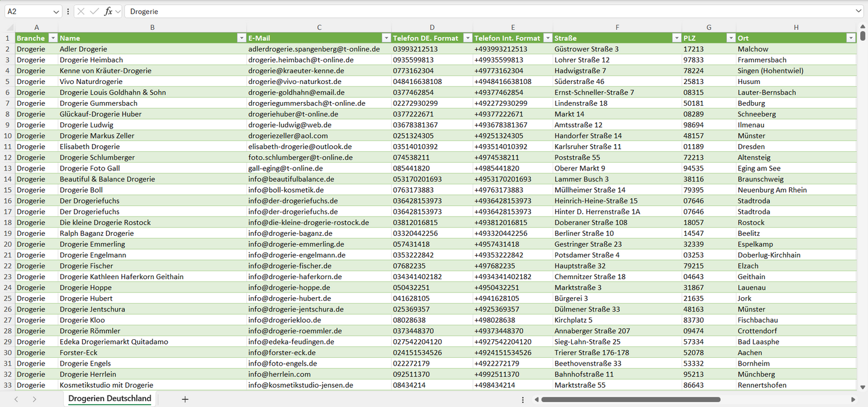Viewport: 868px width, 407px height.
Task: Click the previous sheet navigation arrow
Action: [x=16, y=399]
